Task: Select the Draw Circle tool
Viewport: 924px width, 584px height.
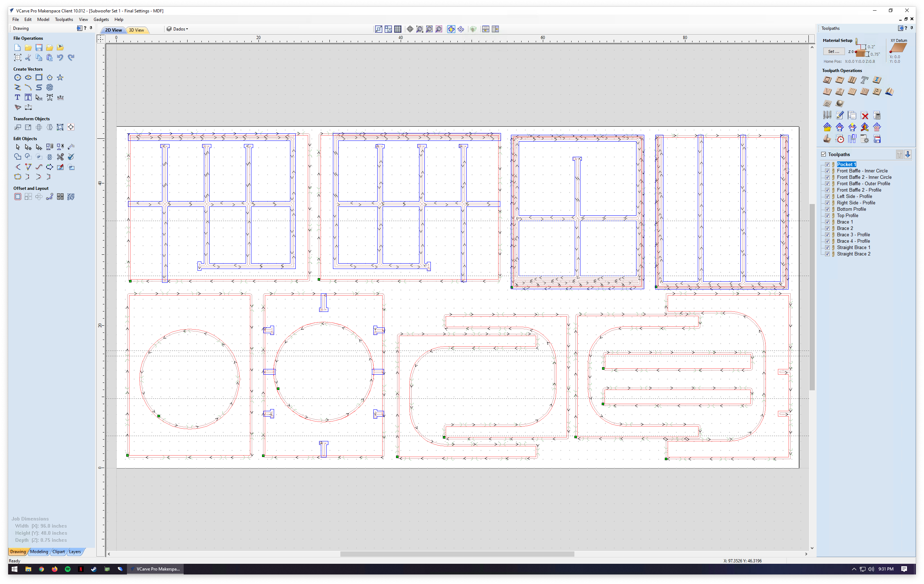Action: (x=17, y=78)
